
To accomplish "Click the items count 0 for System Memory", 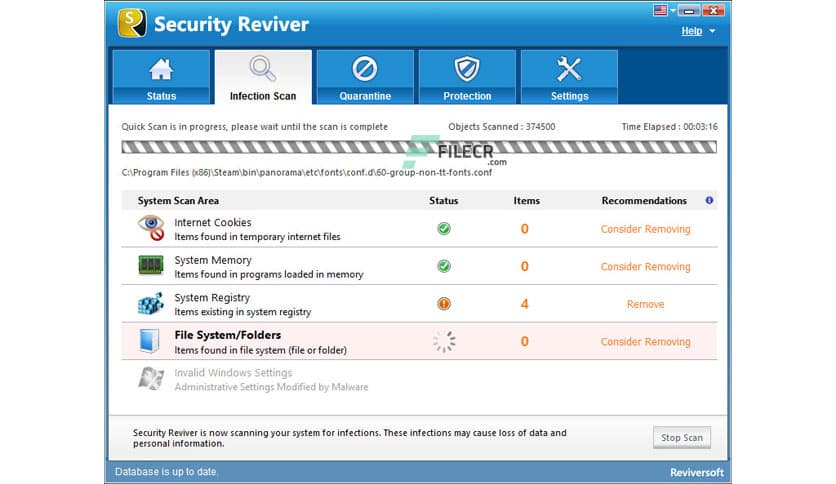I will click(525, 266).
